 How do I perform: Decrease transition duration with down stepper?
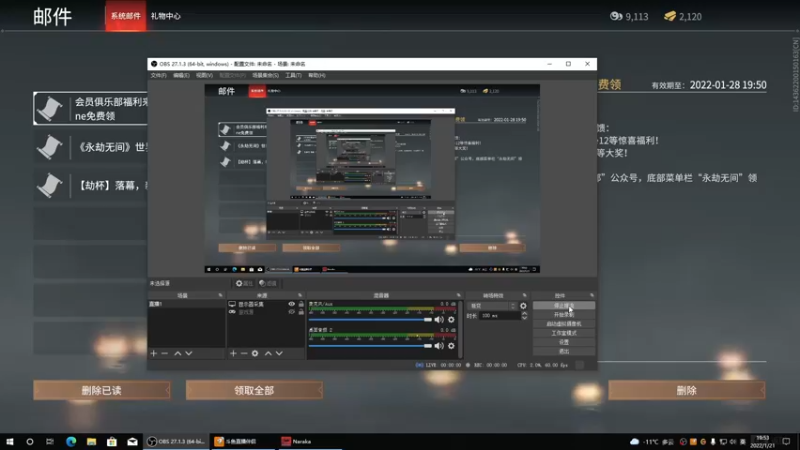(x=524, y=318)
